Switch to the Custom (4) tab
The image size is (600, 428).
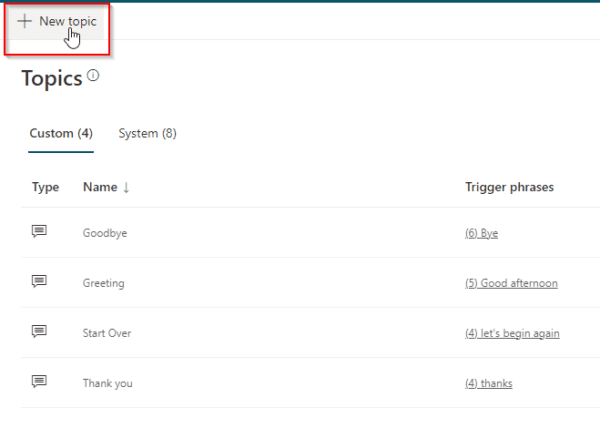(x=61, y=133)
